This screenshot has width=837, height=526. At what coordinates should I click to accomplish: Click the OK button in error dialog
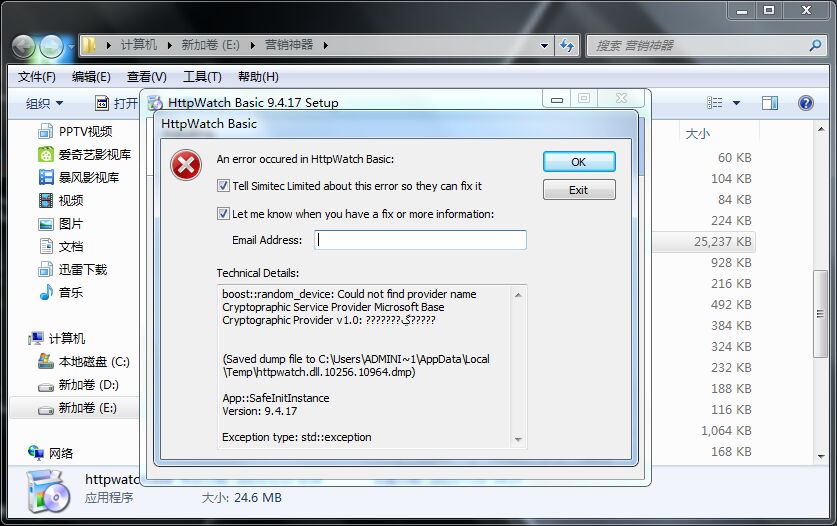[578, 162]
